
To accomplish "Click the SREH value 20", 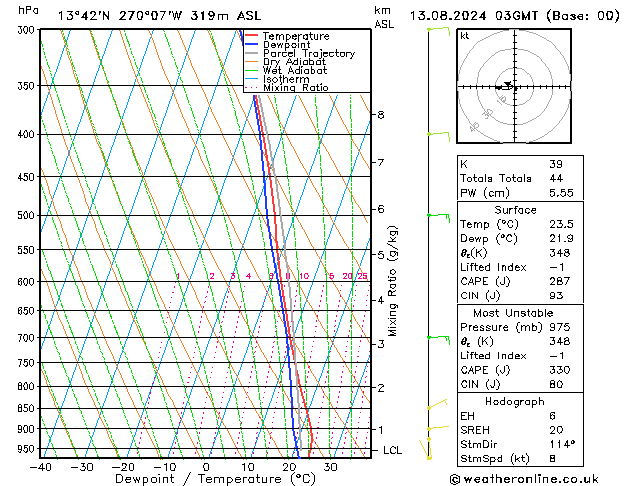I will (x=556, y=430).
